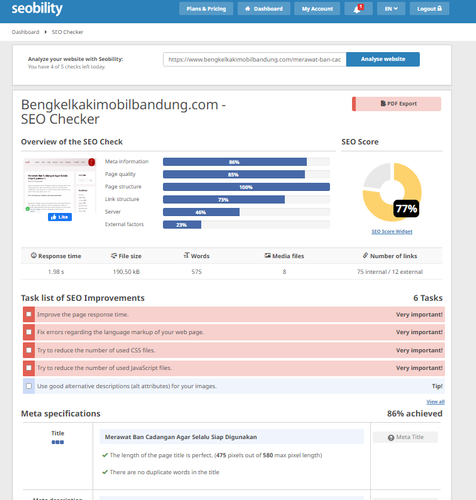Click green checkmark beside title length message

(105, 455)
